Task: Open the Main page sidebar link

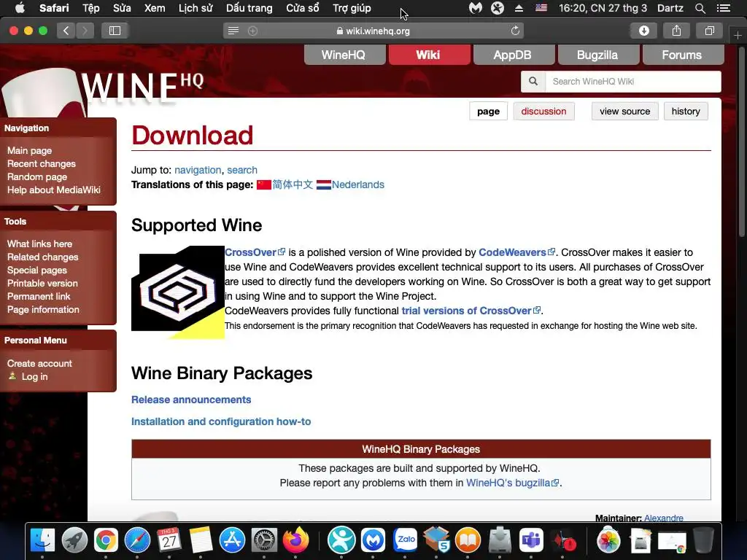Action: (29, 150)
